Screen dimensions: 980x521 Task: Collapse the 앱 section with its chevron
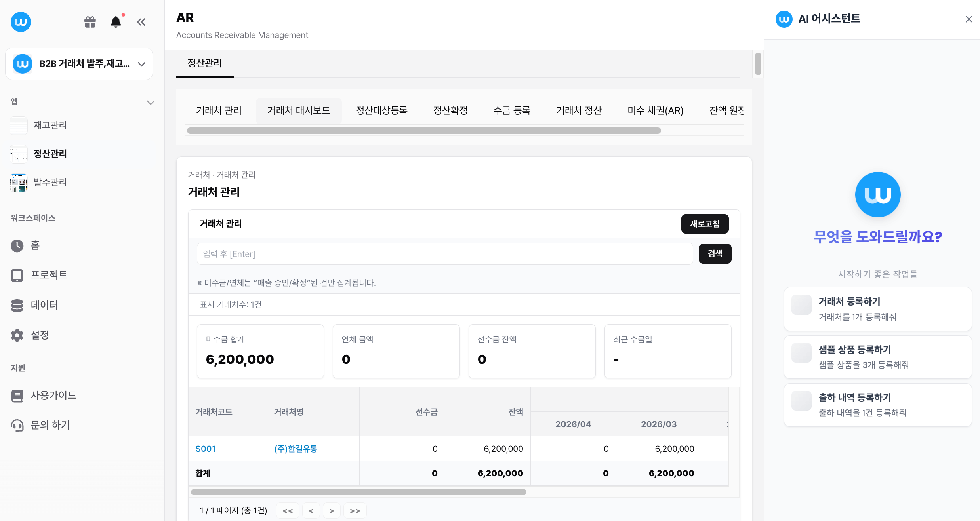151,102
